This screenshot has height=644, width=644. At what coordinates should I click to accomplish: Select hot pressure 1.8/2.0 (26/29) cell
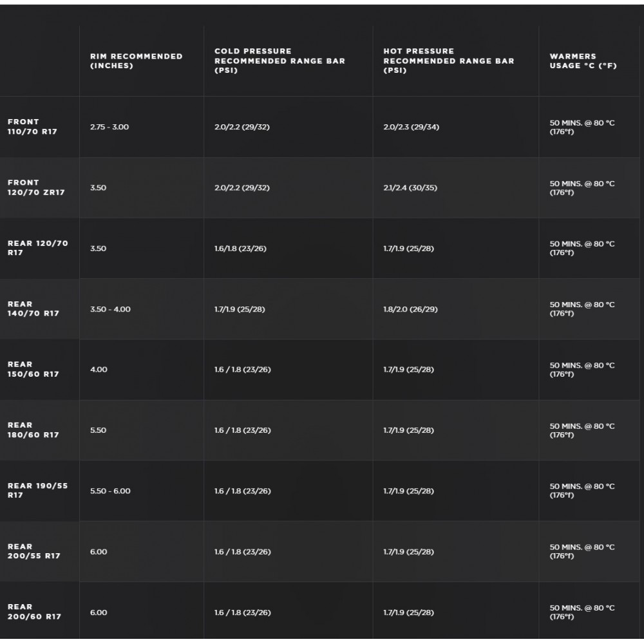coord(410,309)
